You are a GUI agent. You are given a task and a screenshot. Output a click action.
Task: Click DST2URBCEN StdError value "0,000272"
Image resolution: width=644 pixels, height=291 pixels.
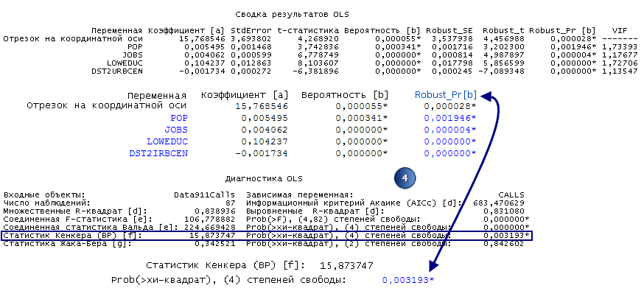(251, 71)
